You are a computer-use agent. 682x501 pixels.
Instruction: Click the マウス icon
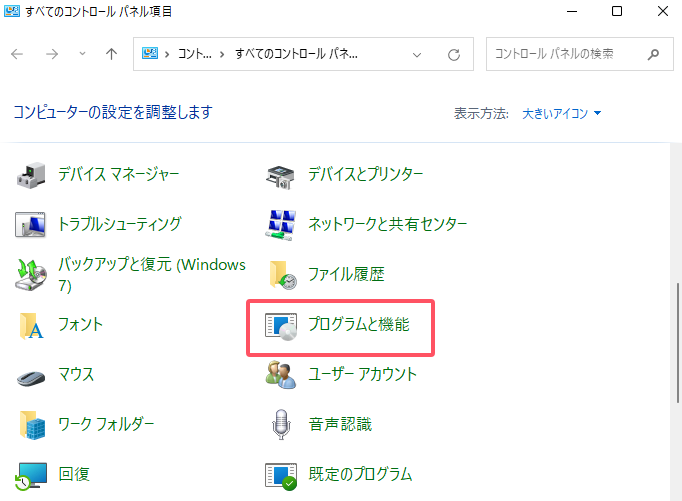pyautogui.click(x=33, y=375)
